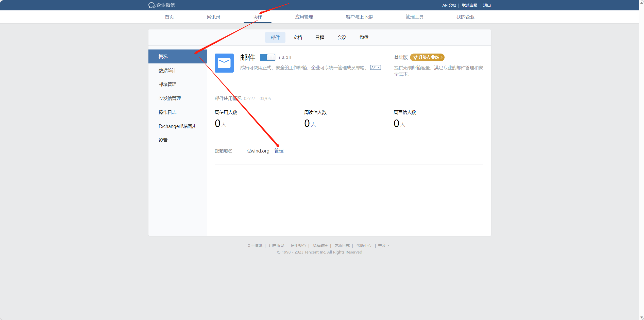The height and width of the screenshot is (320, 644).
Task: Open the 会议 tab
Action: (x=342, y=38)
